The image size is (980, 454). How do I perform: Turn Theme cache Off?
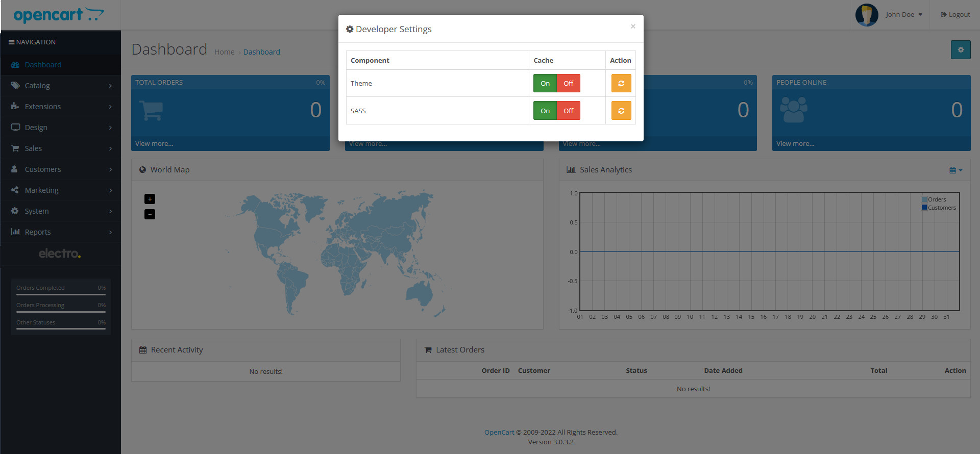click(568, 83)
